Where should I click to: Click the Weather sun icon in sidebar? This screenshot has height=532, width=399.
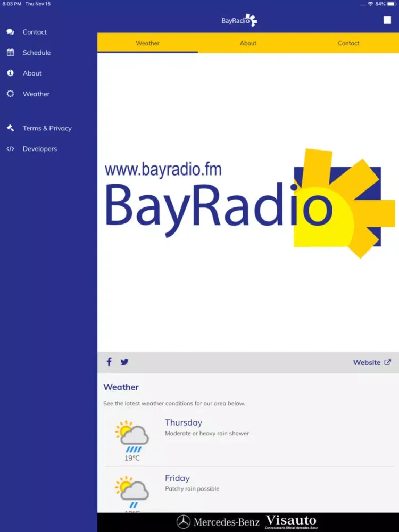point(11,94)
